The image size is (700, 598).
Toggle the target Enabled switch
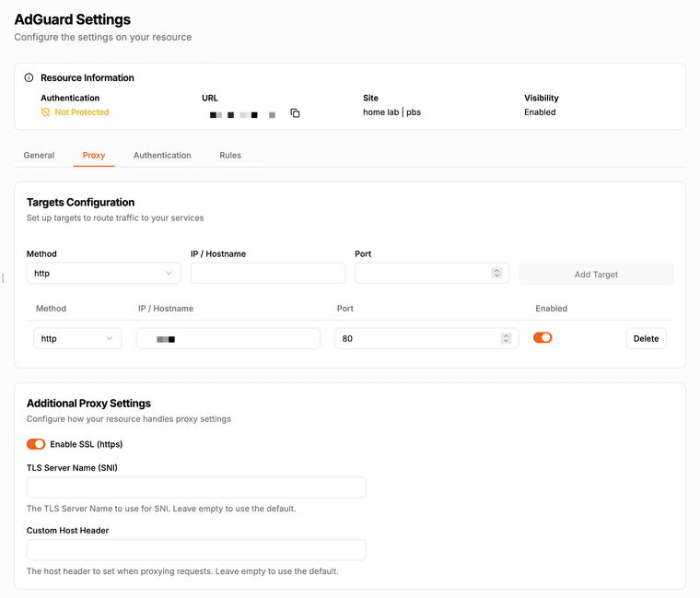pos(542,337)
